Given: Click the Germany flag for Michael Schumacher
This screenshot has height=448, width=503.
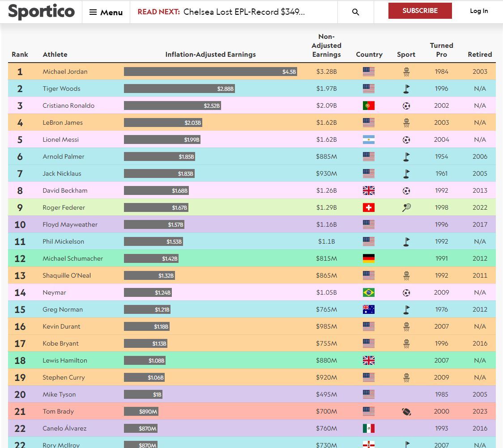Looking at the screenshot, I should 368,258.
